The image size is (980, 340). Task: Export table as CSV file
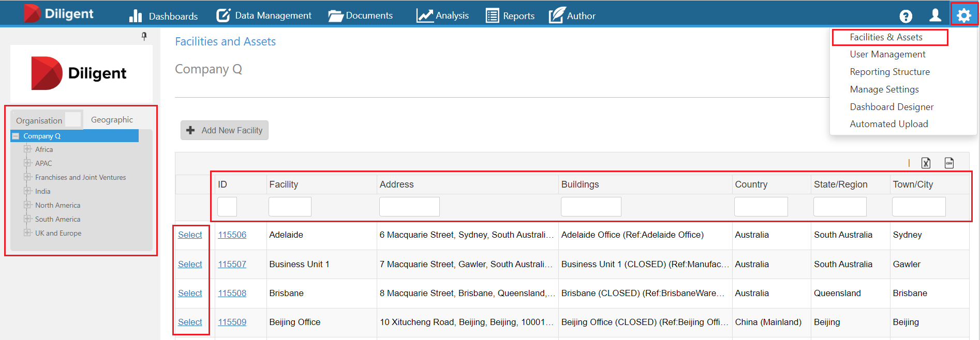949,163
